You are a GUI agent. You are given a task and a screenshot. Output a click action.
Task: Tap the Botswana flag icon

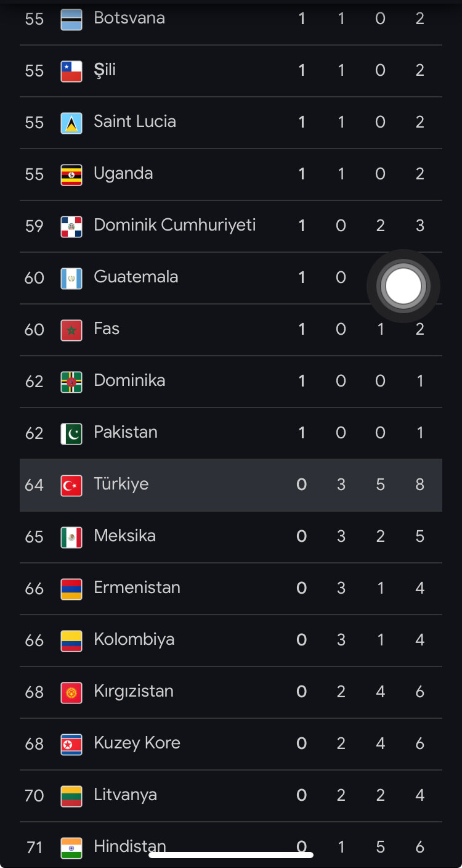pos(71,19)
